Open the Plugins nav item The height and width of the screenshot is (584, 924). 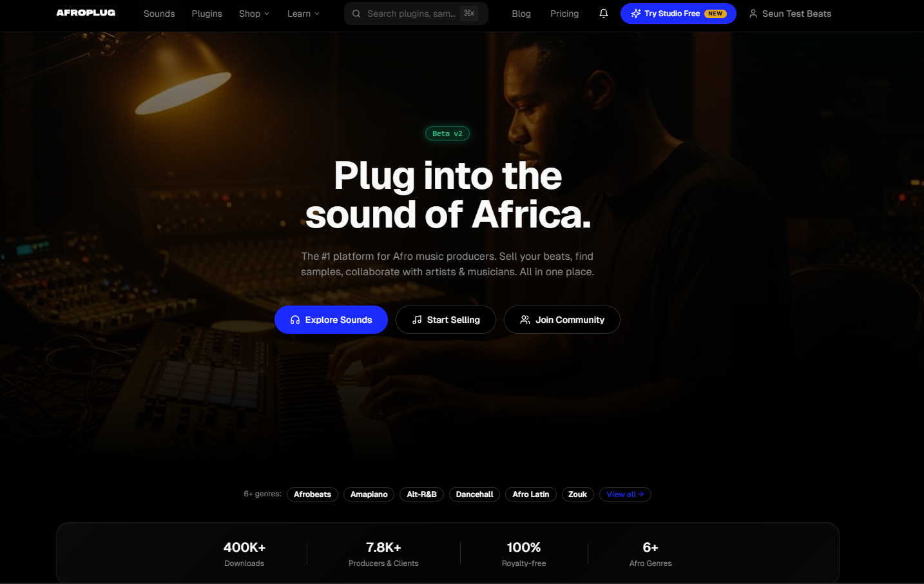click(207, 14)
